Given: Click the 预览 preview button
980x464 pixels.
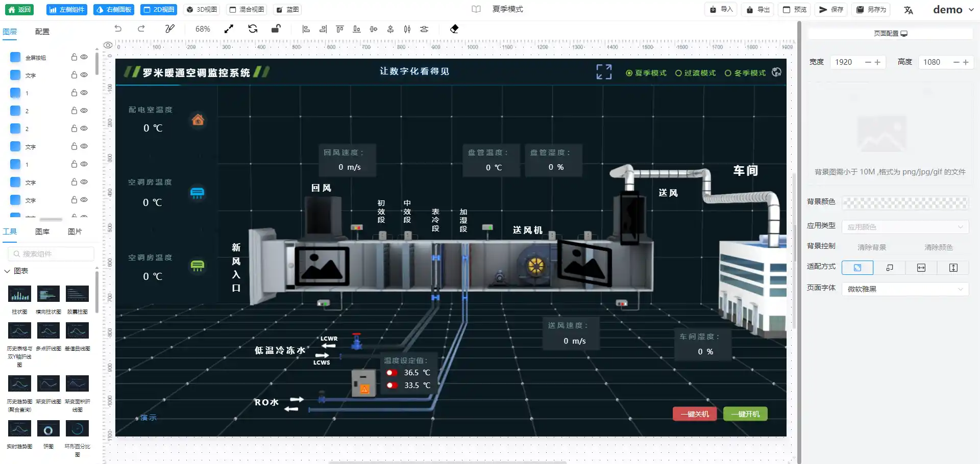Looking at the screenshot, I should click(x=795, y=10).
